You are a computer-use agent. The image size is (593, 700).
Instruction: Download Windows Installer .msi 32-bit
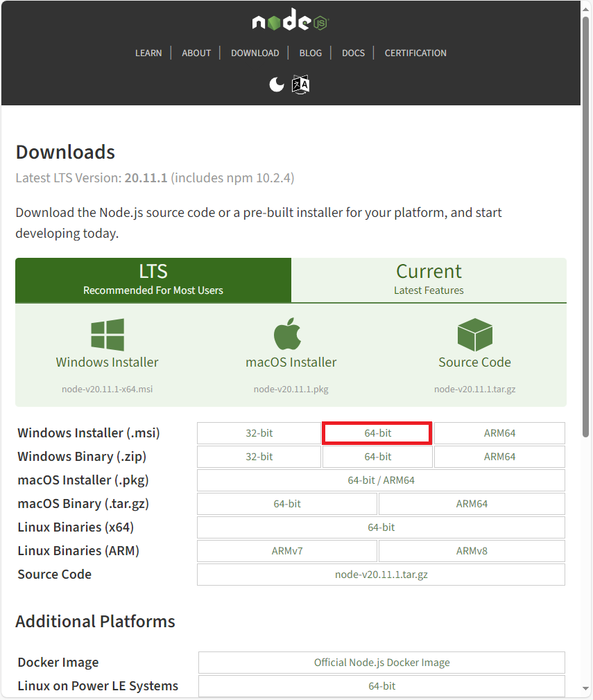coord(259,433)
